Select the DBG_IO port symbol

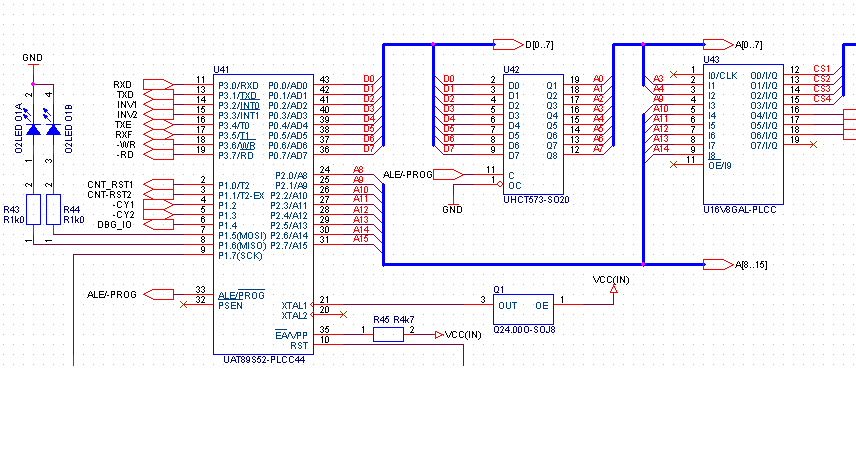[158, 224]
